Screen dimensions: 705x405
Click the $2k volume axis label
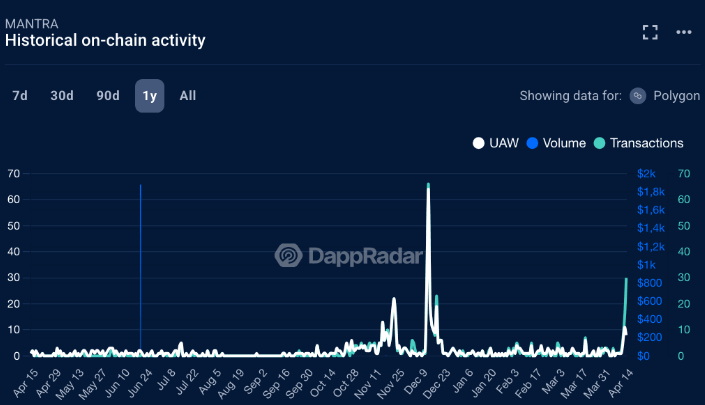[646, 174]
